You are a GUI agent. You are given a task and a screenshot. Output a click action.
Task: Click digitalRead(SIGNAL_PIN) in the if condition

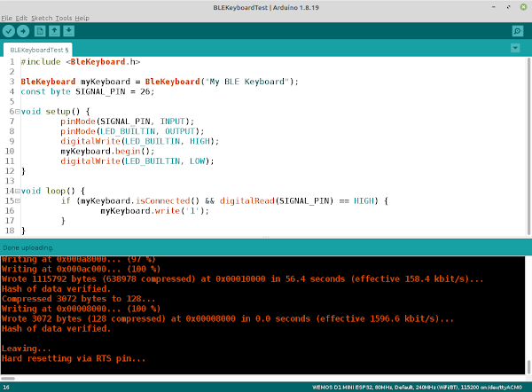pos(277,201)
